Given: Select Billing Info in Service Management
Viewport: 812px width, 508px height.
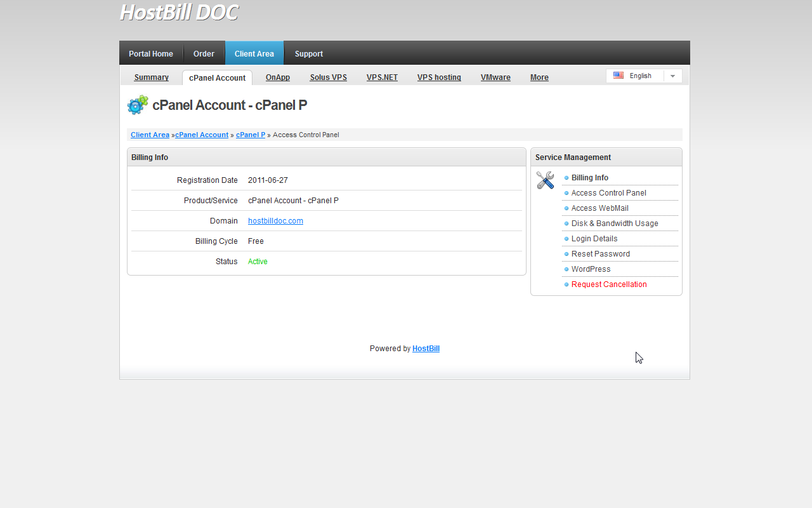Looking at the screenshot, I should point(590,178).
